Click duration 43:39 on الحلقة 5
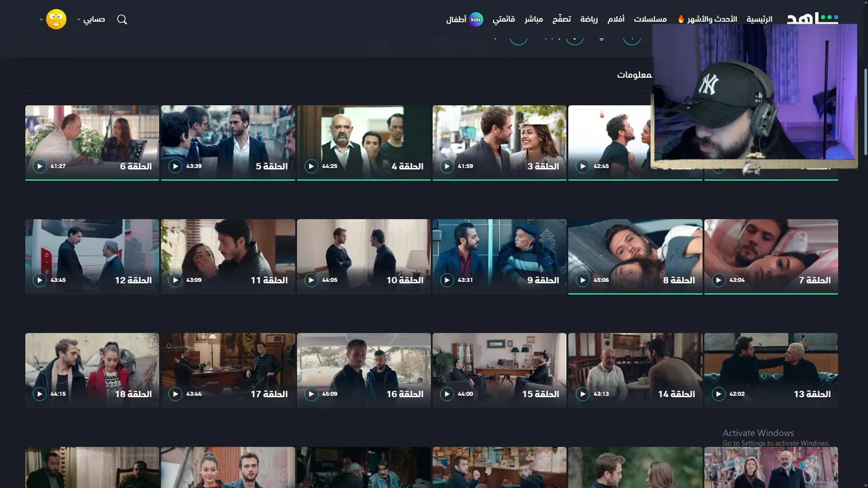This screenshot has height=488, width=868. (x=194, y=166)
